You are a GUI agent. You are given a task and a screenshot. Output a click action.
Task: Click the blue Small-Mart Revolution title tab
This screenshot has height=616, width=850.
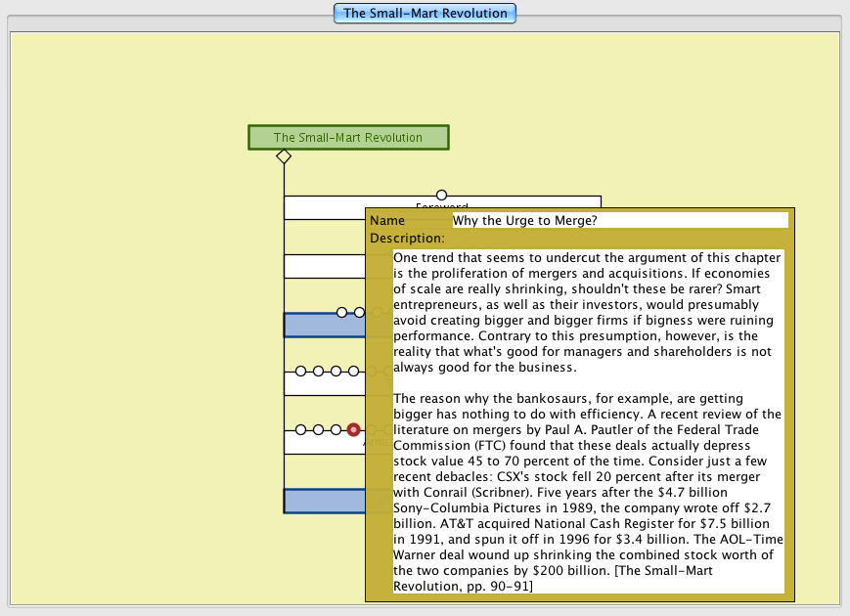(x=425, y=14)
